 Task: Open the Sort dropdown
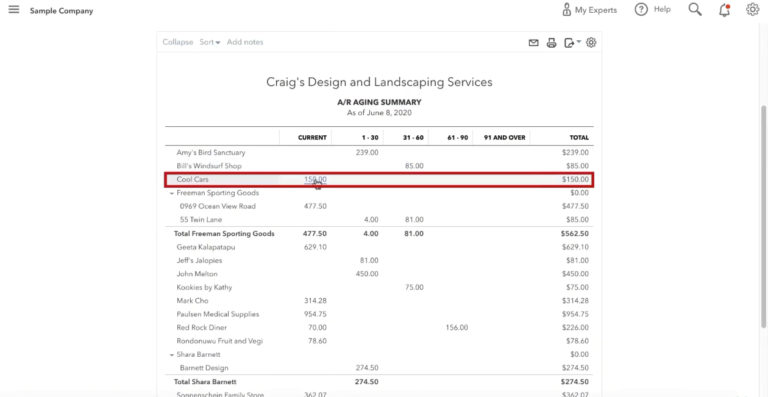[x=210, y=42]
